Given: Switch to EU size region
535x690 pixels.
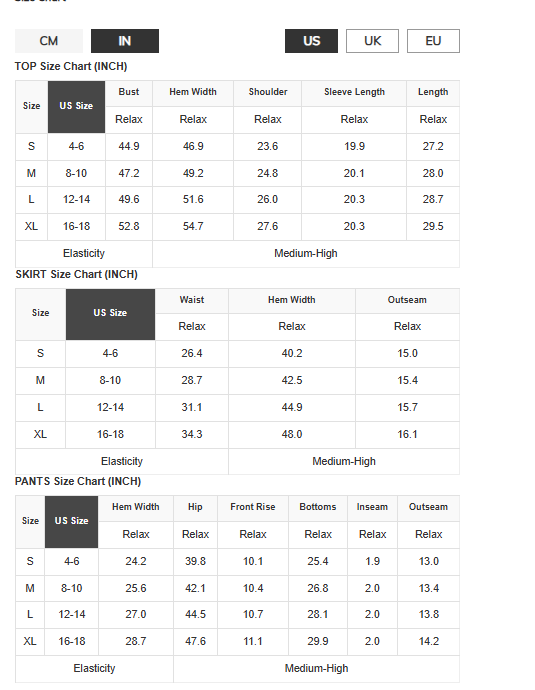Looking at the screenshot, I should [433, 41].
